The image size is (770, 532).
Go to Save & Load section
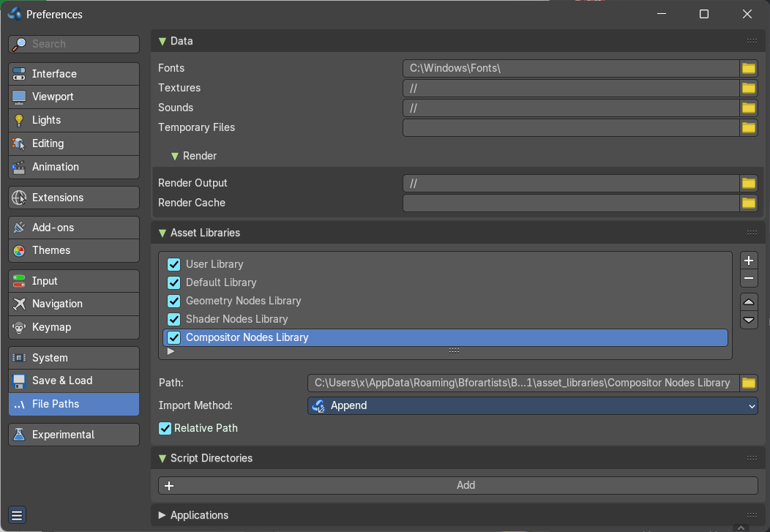[x=74, y=381]
